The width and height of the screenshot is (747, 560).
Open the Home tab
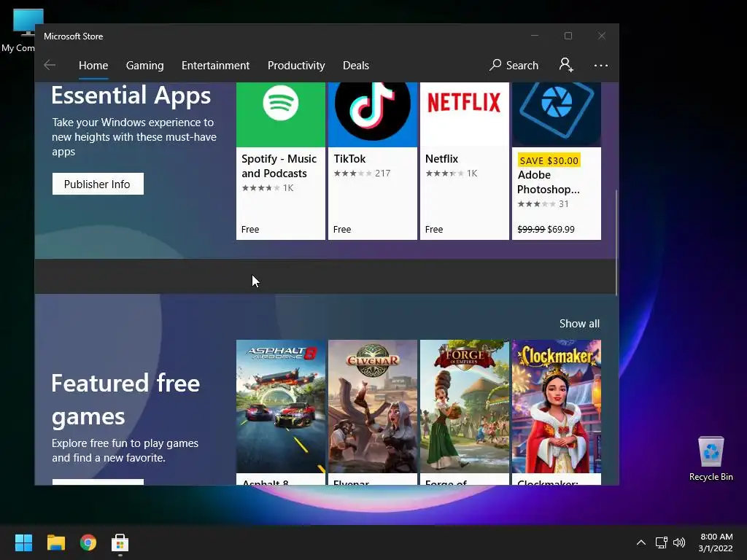[x=93, y=65]
